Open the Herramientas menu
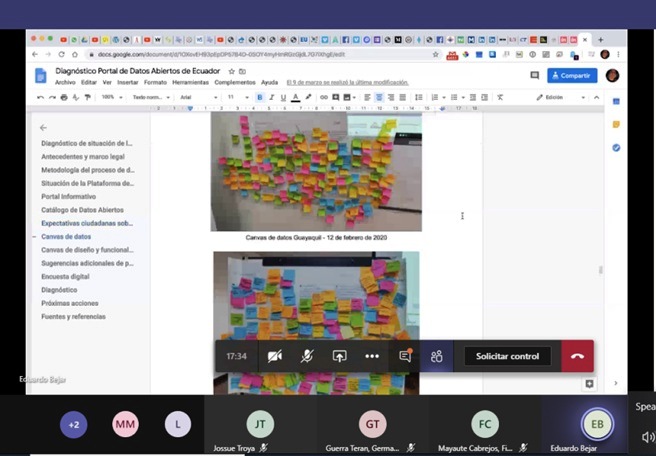 click(189, 82)
